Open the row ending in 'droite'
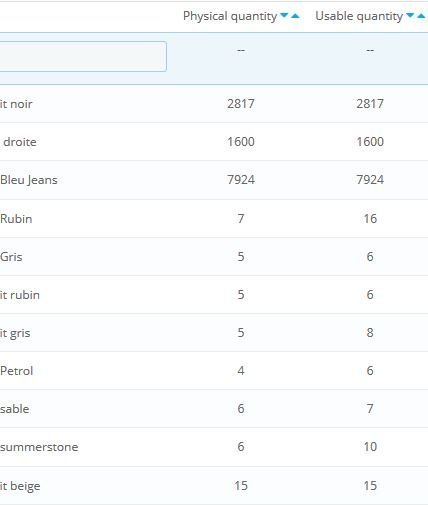428x505 pixels. (214, 142)
